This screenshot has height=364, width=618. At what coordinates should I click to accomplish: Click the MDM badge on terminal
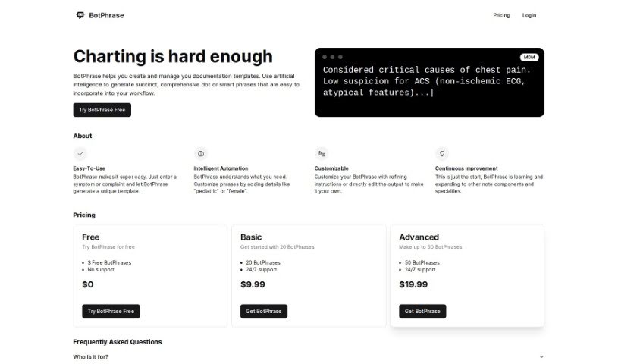(x=529, y=58)
